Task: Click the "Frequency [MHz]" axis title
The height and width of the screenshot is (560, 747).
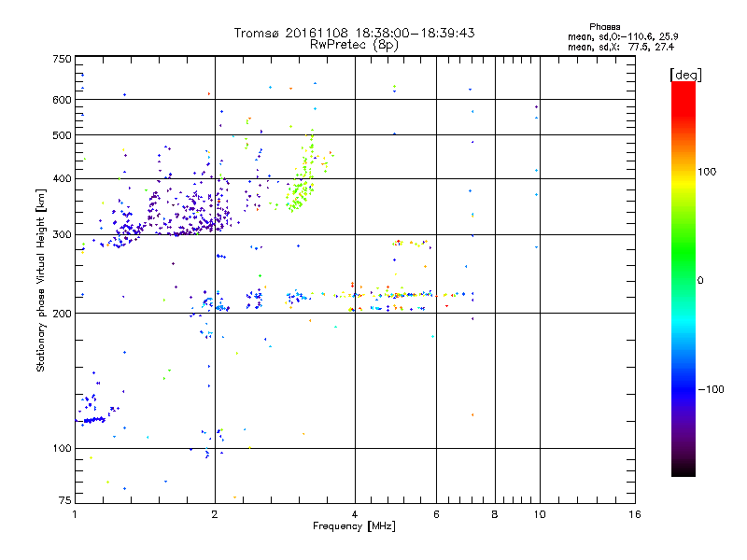Action: [354, 526]
